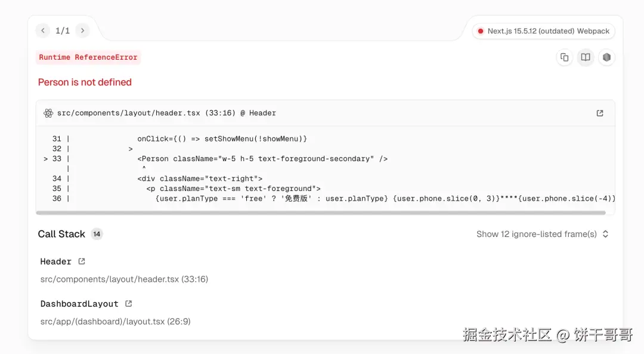The width and height of the screenshot is (644, 354).
Task: Go to the next error arrow
Action: 82,30
